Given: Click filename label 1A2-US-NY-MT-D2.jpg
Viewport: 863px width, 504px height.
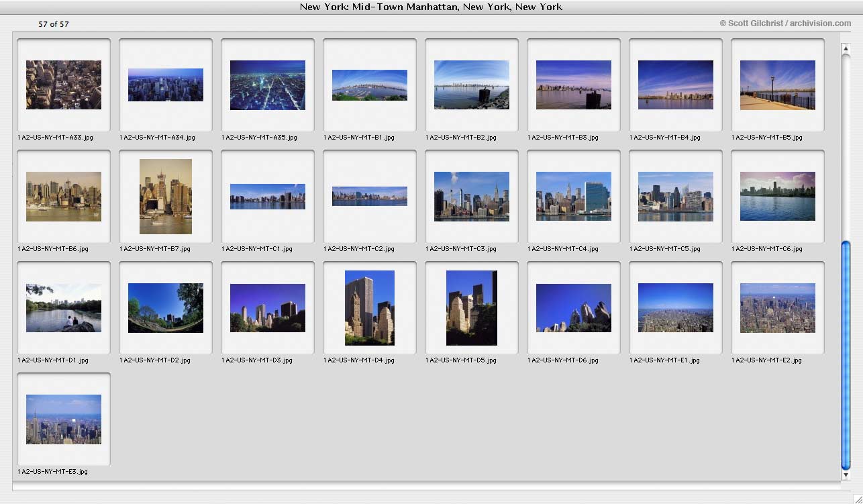Looking at the screenshot, I should pos(155,360).
